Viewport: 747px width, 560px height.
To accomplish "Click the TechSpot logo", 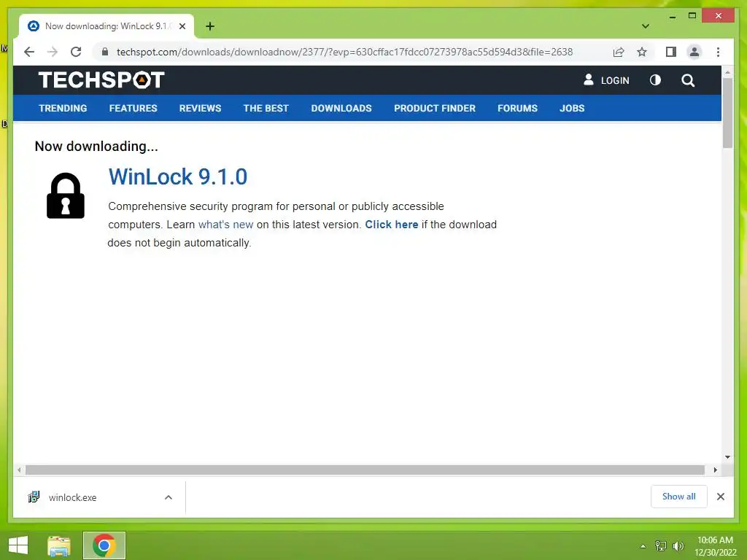I will pyautogui.click(x=101, y=80).
